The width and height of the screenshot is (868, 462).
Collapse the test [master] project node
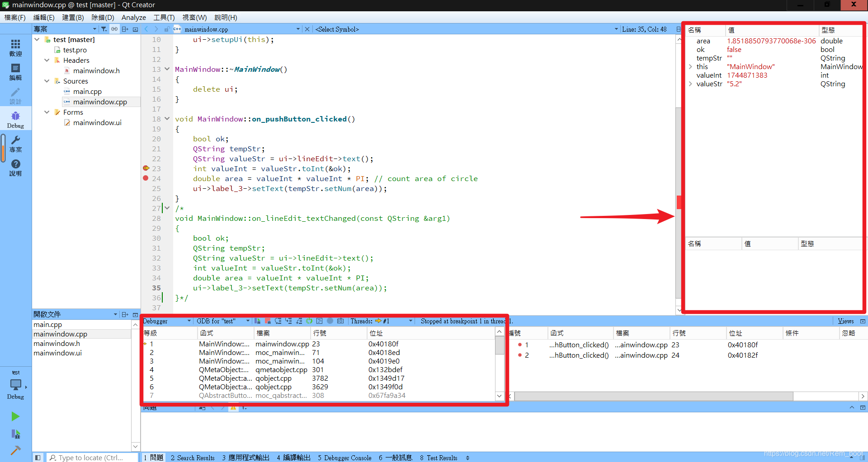click(x=37, y=39)
